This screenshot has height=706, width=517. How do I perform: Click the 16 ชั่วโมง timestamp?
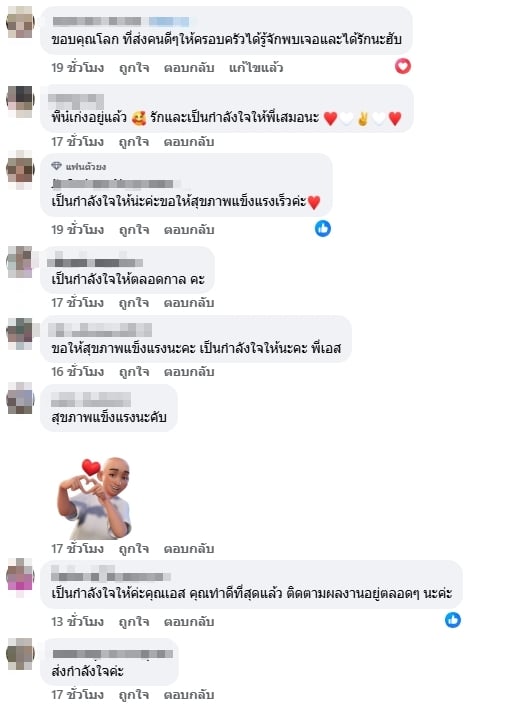[x=77, y=372]
